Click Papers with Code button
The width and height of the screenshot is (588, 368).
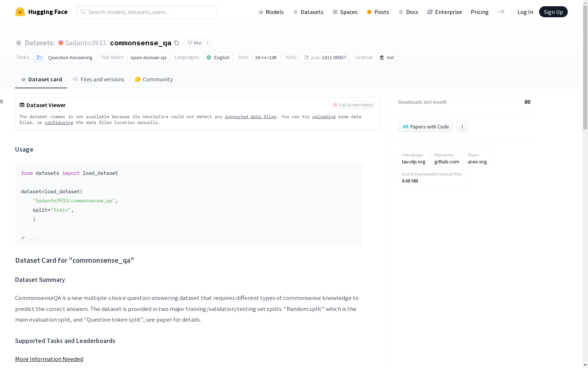426,127
